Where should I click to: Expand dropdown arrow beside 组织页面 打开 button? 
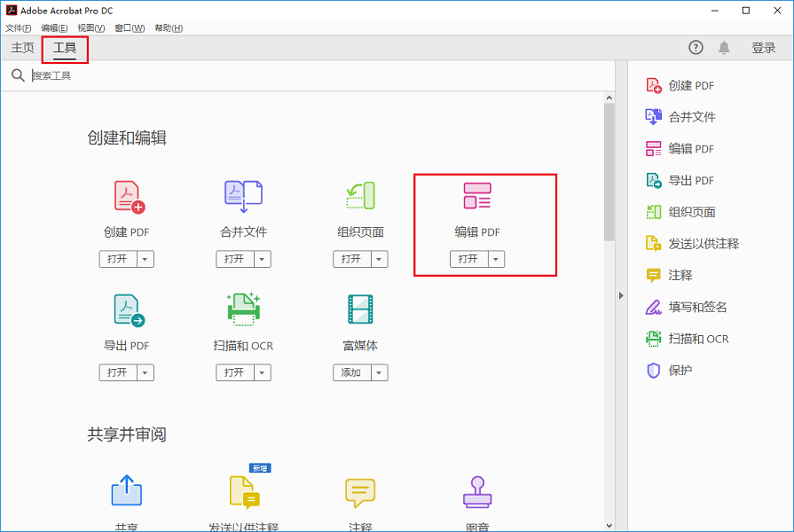point(380,259)
